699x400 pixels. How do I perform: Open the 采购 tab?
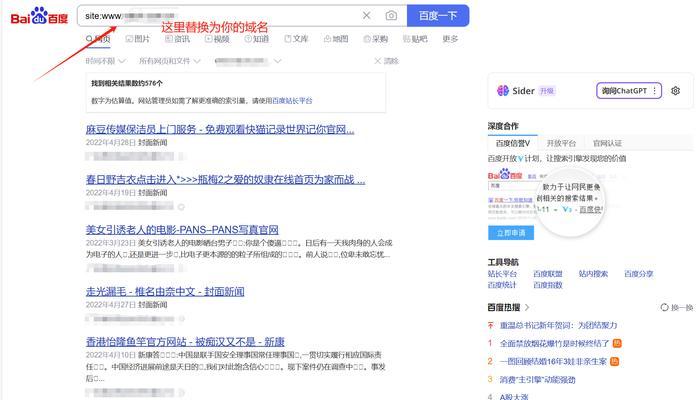[x=375, y=39]
